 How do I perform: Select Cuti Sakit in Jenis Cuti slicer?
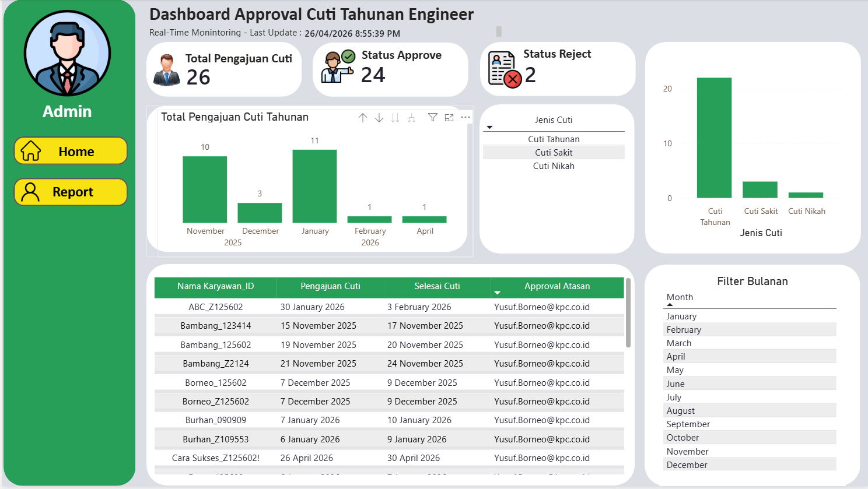[x=554, y=153]
